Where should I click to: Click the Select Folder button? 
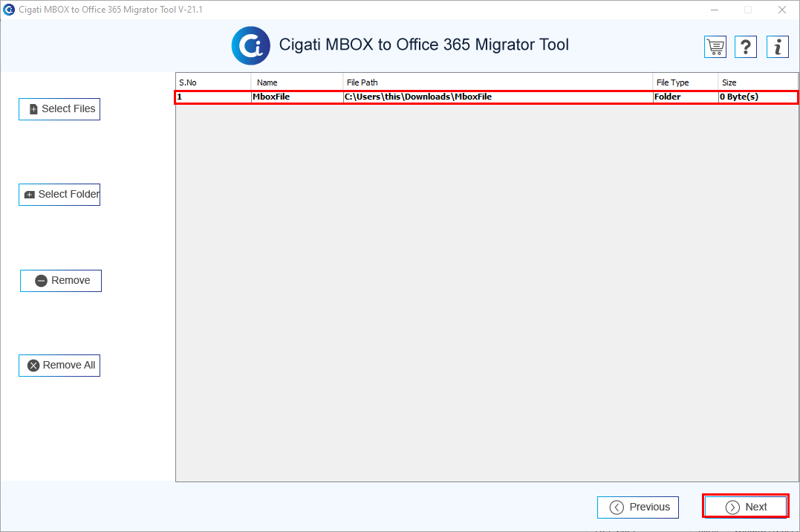point(59,195)
